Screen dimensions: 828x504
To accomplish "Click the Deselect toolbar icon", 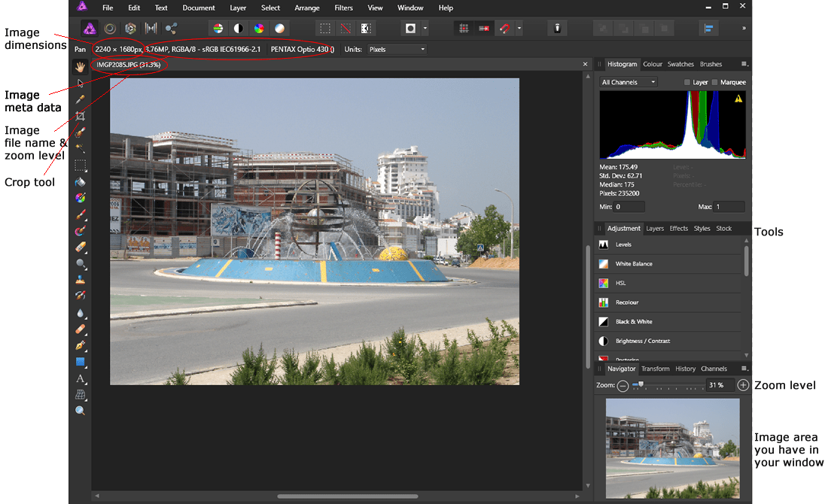I will [346, 29].
